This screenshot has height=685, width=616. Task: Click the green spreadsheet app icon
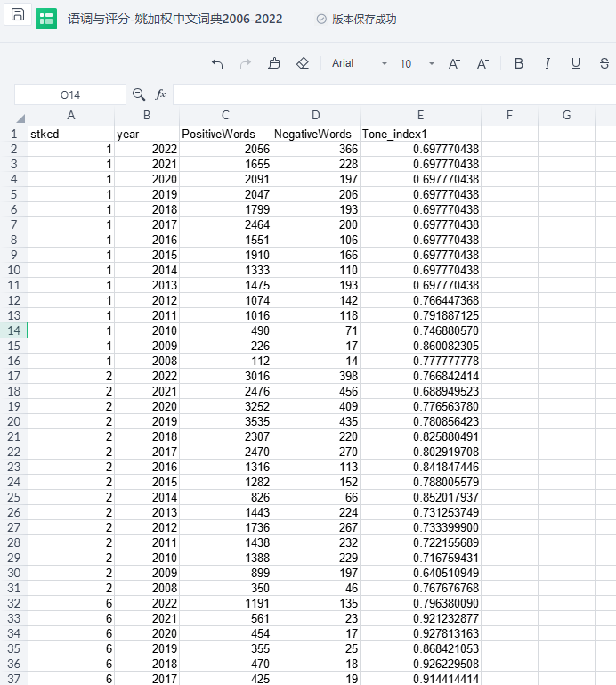point(46,19)
